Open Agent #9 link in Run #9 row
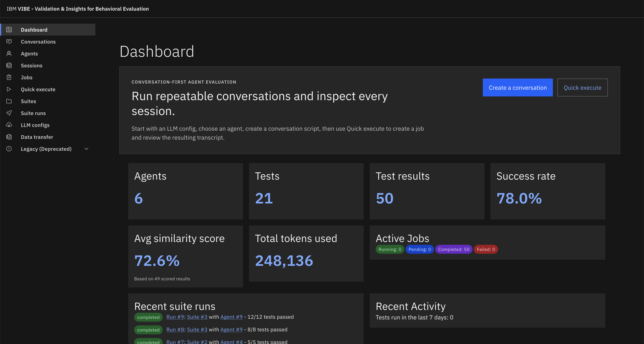The height and width of the screenshot is (344, 644). (x=231, y=317)
